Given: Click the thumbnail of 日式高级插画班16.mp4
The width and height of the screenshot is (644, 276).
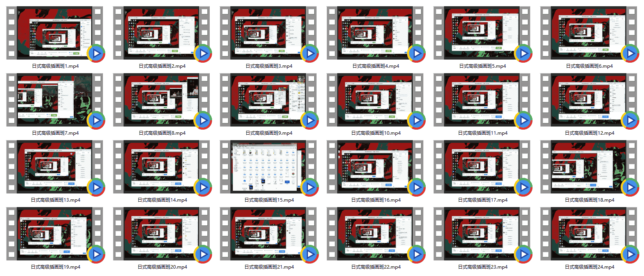Looking at the screenshot, I should pyautogui.click(x=375, y=167).
